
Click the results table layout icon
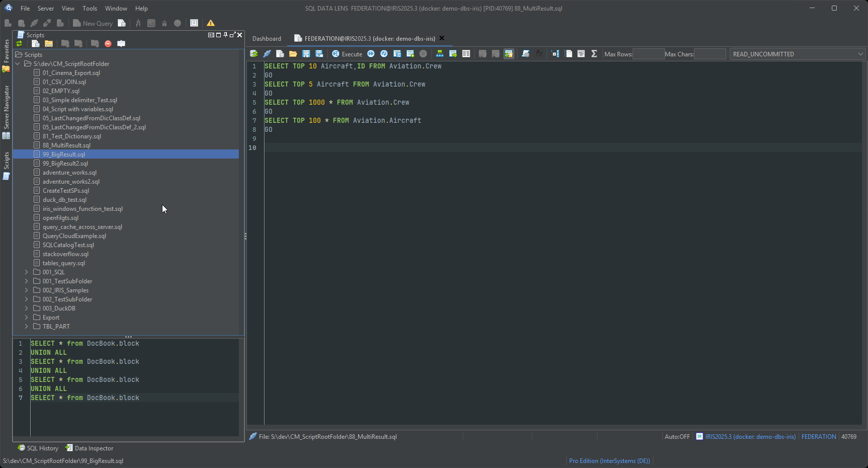[466, 54]
